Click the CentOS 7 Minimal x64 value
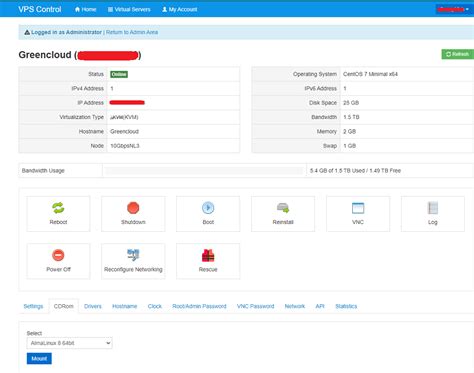The image size is (474, 373). click(x=370, y=74)
